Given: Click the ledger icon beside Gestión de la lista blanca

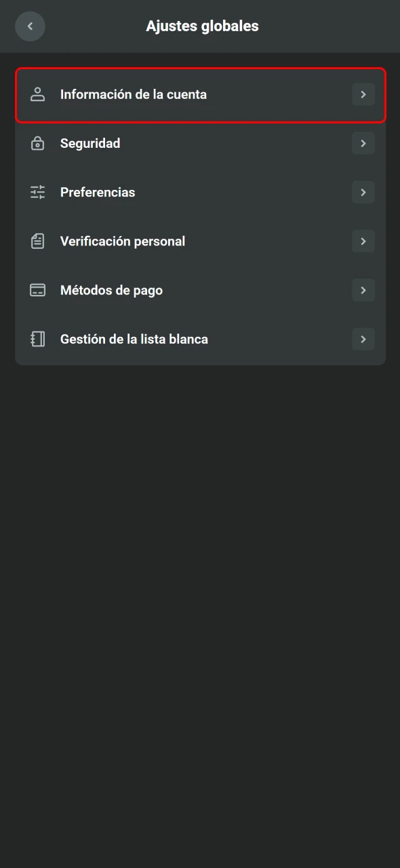Looking at the screenshot, I should coord(37,338).
